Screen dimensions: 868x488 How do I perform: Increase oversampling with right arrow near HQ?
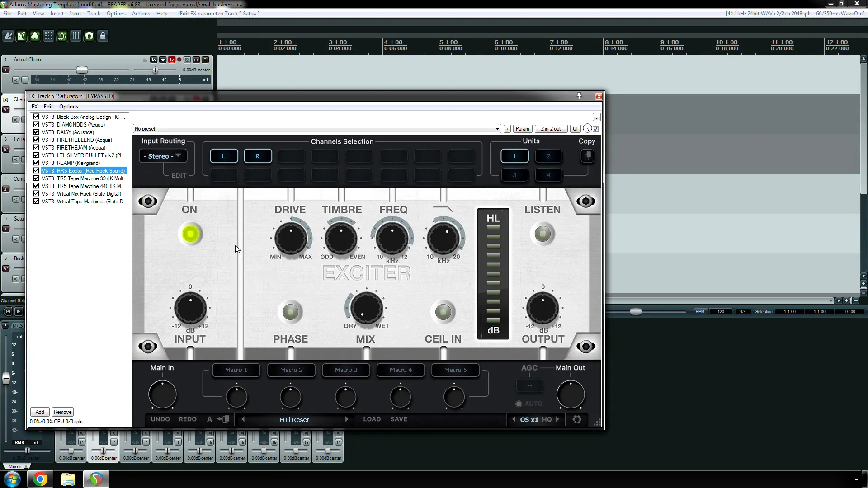point(557,419)
